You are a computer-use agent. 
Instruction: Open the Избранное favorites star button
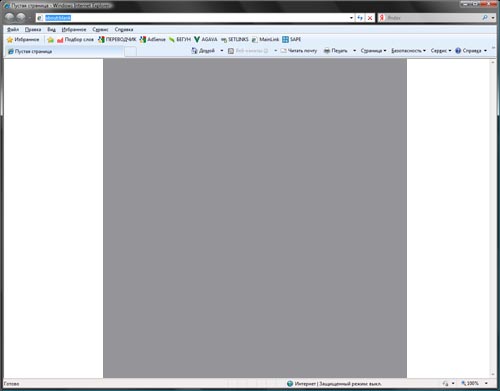tap(23, 40)
